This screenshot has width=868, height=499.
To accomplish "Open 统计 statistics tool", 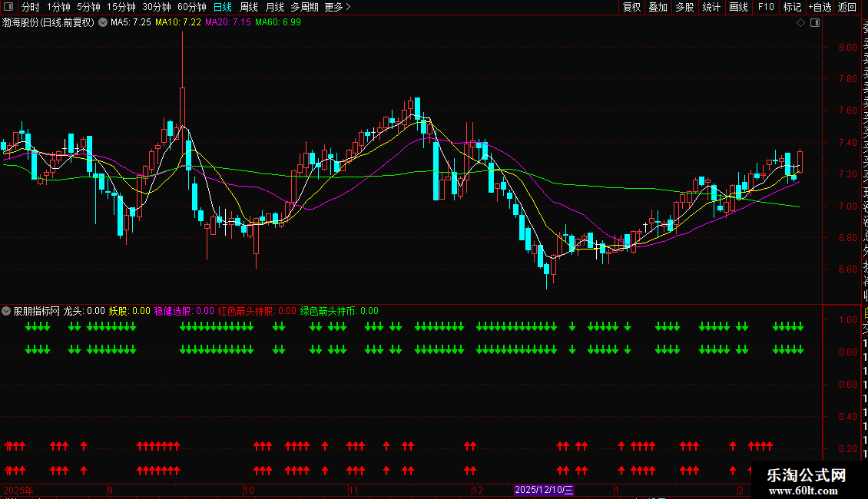I will (x=711, y=7).
